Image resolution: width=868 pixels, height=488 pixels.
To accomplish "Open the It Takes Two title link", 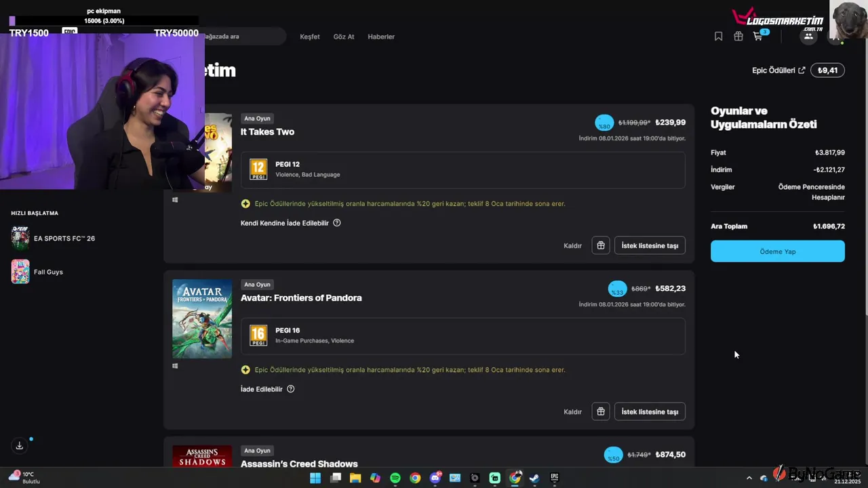I will tap(267, 132).
